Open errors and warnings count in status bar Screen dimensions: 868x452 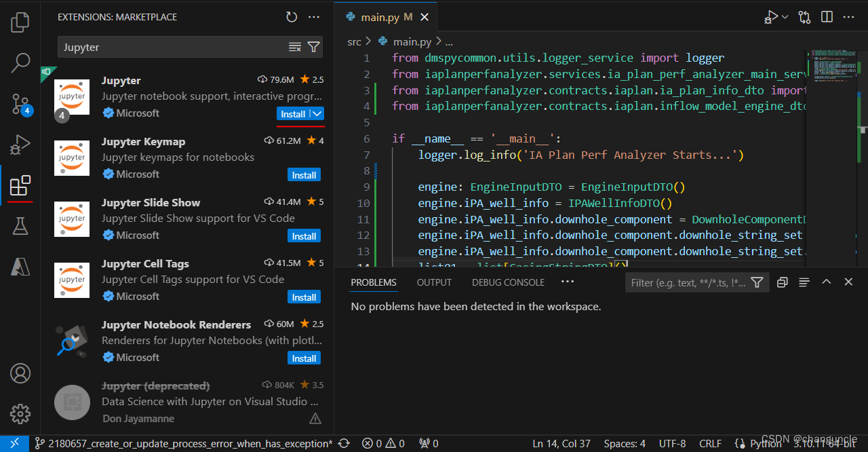coord(383,444)
